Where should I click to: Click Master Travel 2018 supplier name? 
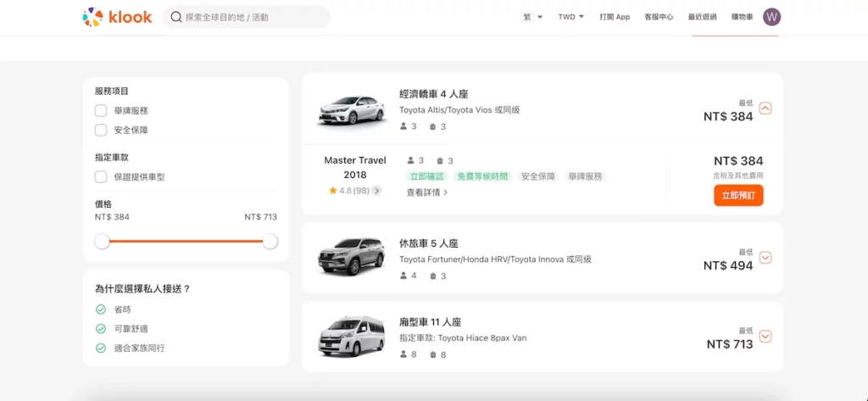[x=355, y=167]
